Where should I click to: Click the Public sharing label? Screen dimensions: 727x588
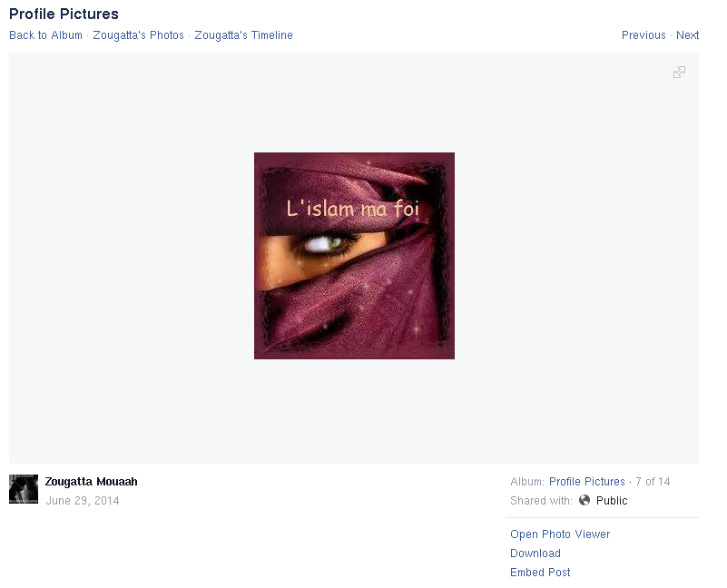click(x=612, y=500)
